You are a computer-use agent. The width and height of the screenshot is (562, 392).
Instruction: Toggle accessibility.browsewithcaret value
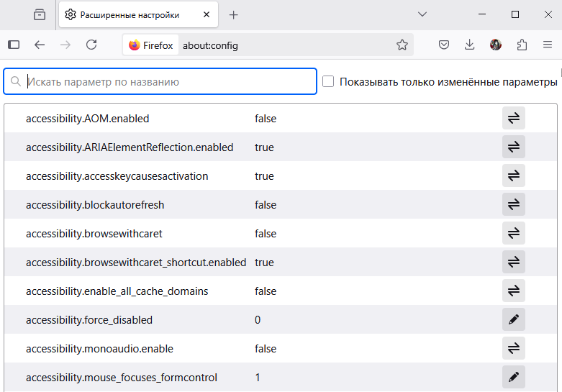513,234
